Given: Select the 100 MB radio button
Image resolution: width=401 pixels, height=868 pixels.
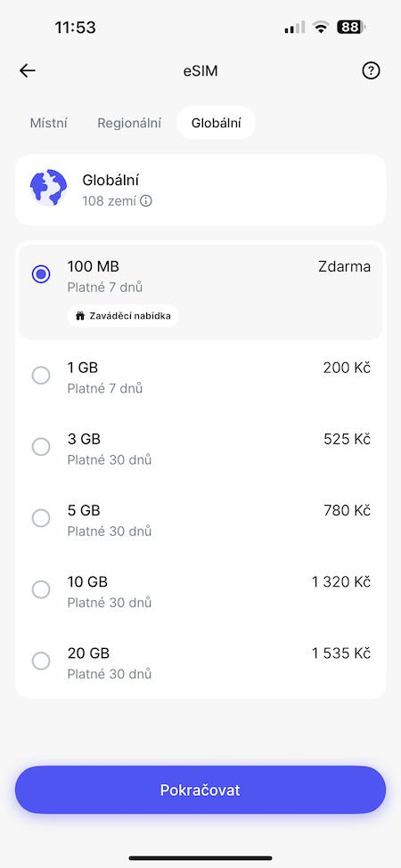Looking at the screenshot, I should (41, 274).
